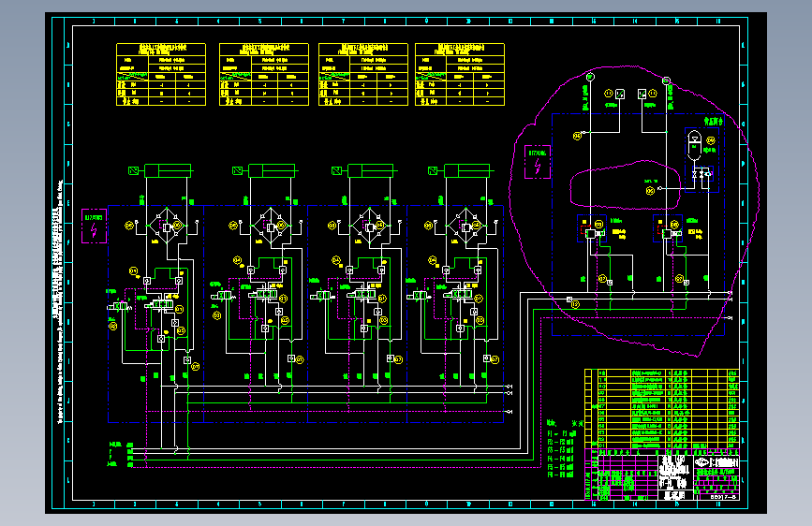Image resolution: width=812 pixels, height=526 pixels.
Task: Click the yellow parts list table at bottom right
Action: [662, 409]
